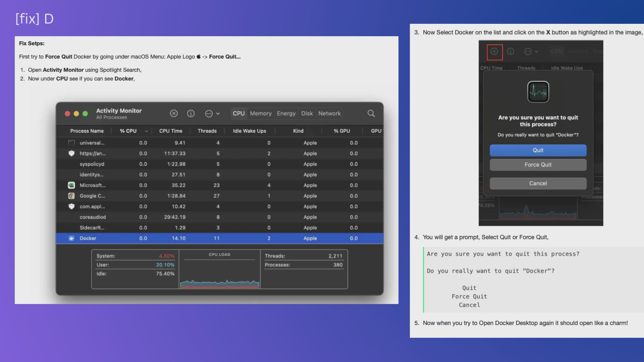The width and height of the screenshot is (644, 362).
Task: Click the Activity Monitor window title
Action: click(119, 111)
